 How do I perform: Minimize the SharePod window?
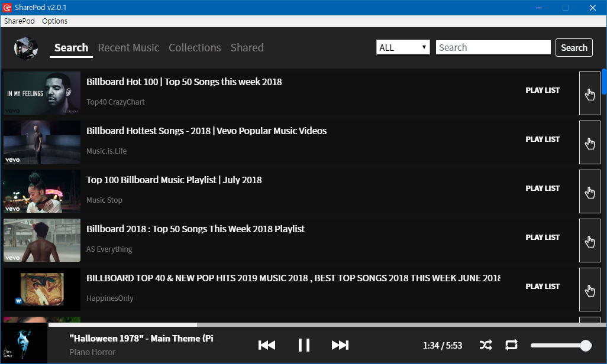tap(539, 8)
